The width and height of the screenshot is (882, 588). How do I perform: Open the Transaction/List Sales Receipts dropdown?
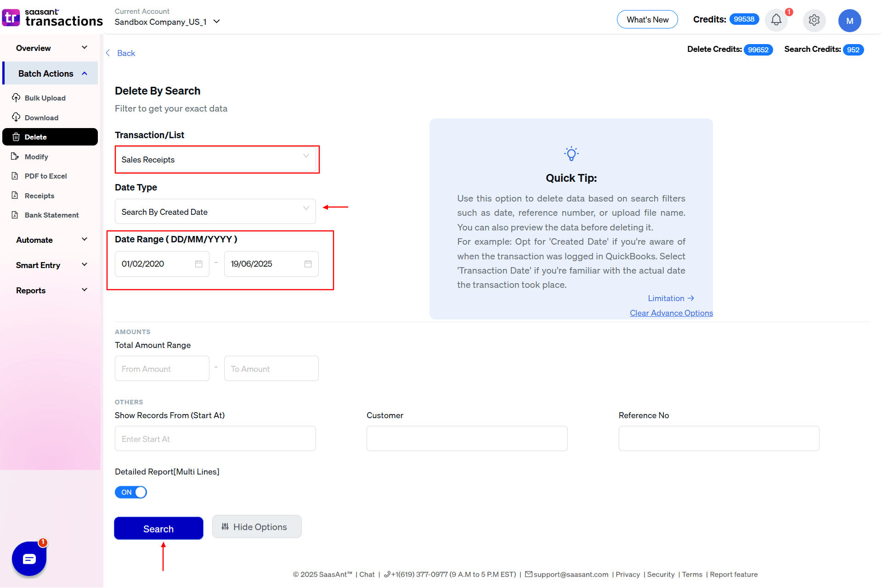(x=215, y=159)
